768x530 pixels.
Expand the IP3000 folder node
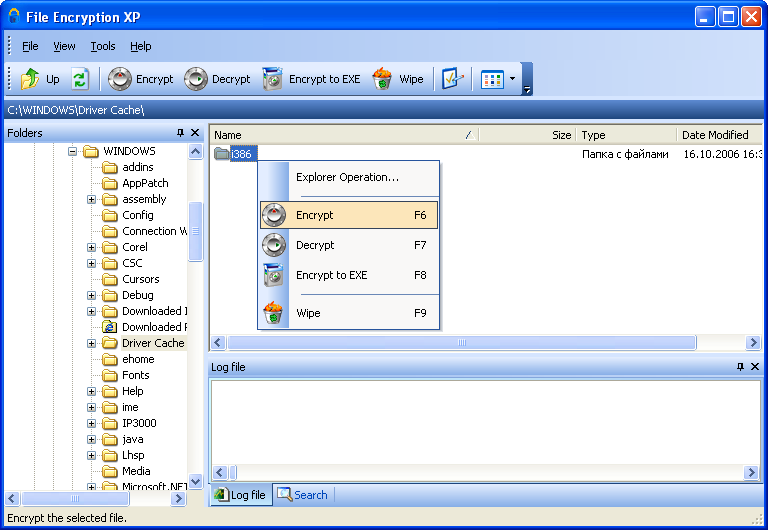click(92, 423)
